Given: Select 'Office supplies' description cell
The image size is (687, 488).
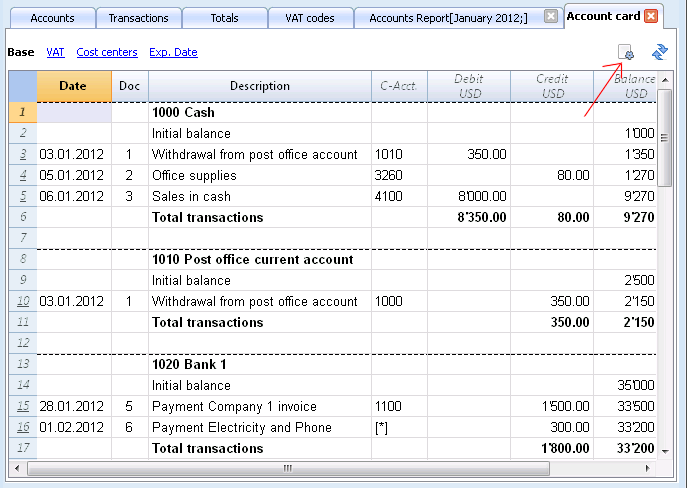Looking at the screenshot, I should coord(260,175).
